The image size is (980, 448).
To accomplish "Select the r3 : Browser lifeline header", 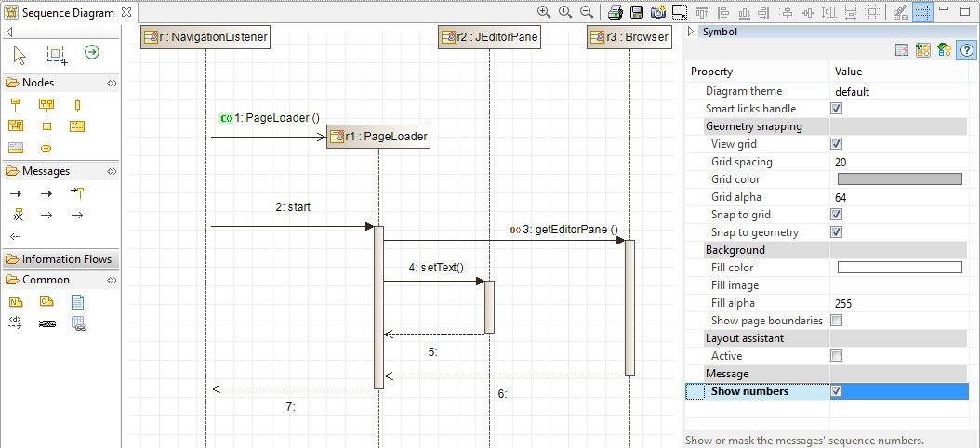I will (x=629, y=37).
